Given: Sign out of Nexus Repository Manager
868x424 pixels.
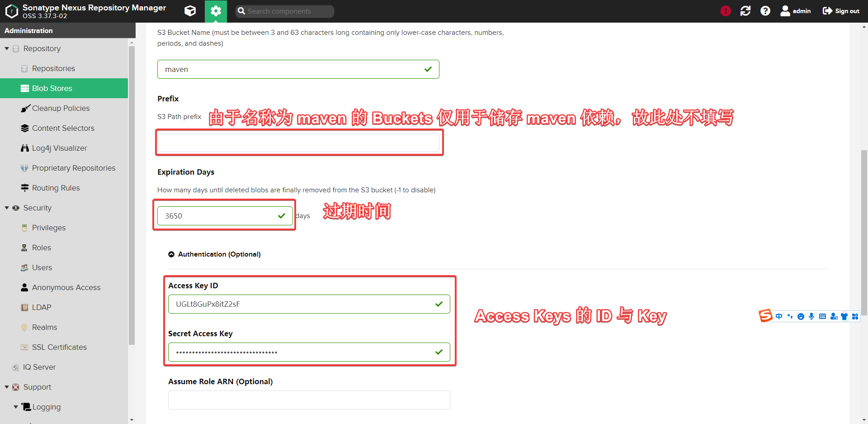Looking at the screenshot, I should 840,11.
